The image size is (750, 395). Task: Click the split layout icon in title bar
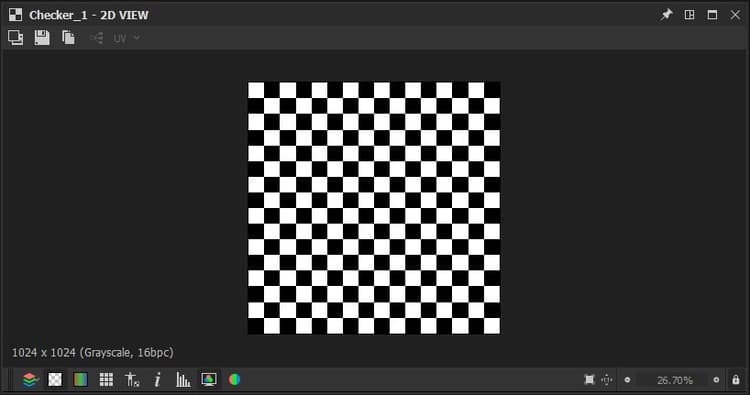[689, 15]
